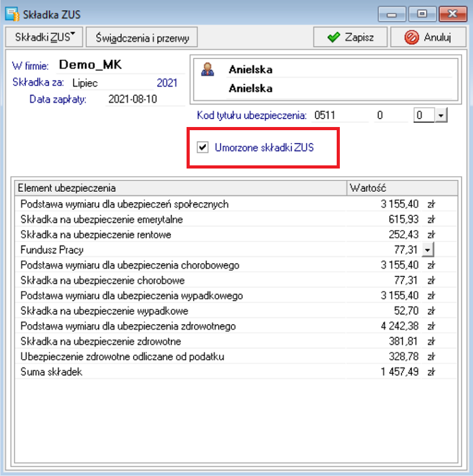Select the 'Podstawa wymiaru dla ubezpieczeń społecznych' row

click(236, 204)
